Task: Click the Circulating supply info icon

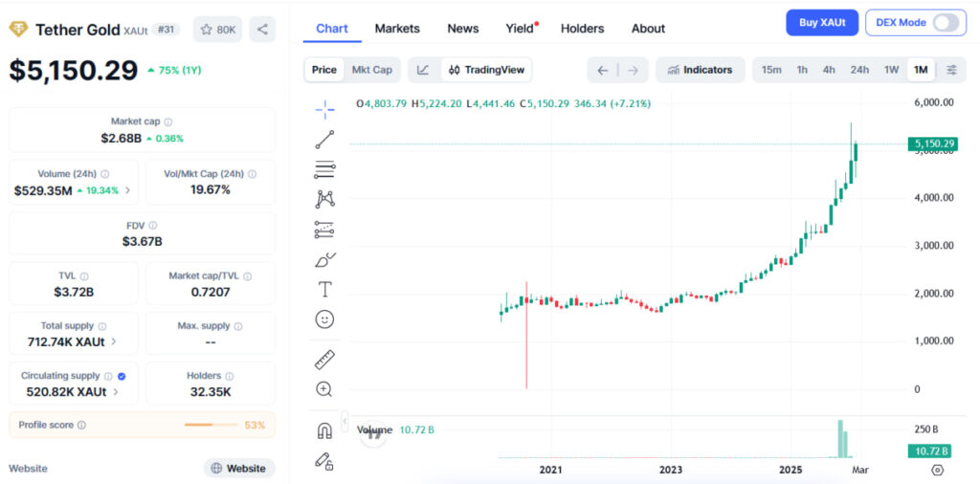Action: (x=108, y=376)
